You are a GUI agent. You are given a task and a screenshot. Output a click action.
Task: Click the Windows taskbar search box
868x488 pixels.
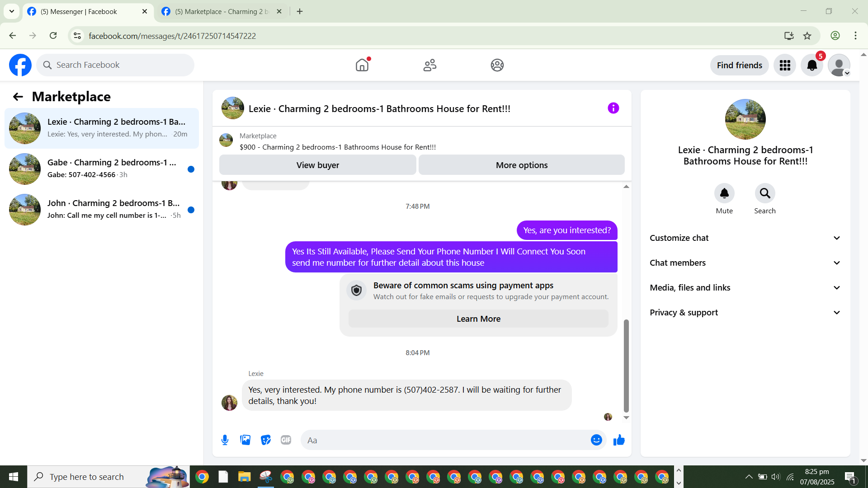coord(108,477)
